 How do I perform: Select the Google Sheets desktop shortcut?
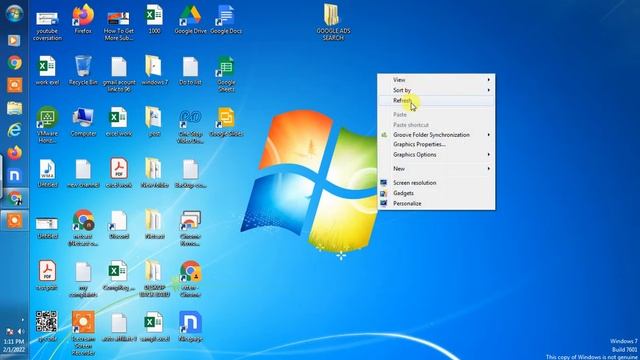pos(226,74)
